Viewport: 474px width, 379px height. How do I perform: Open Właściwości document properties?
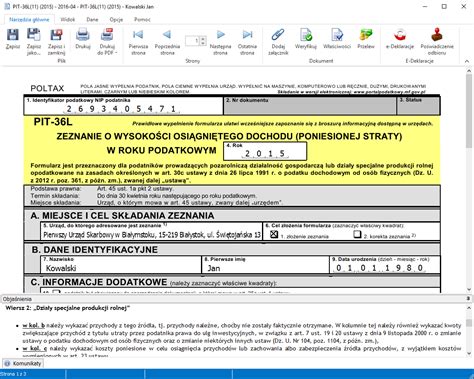(337, 35)
